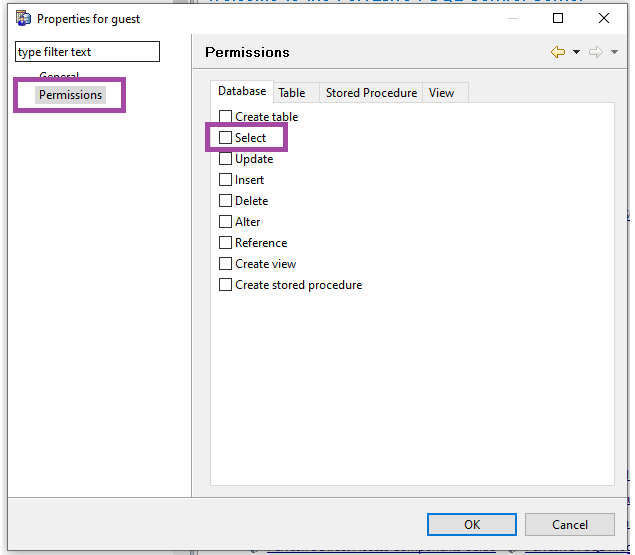Check the Alter permission checkbox
635x555 pixels.
pyautogui.click(x=226, y=222)
